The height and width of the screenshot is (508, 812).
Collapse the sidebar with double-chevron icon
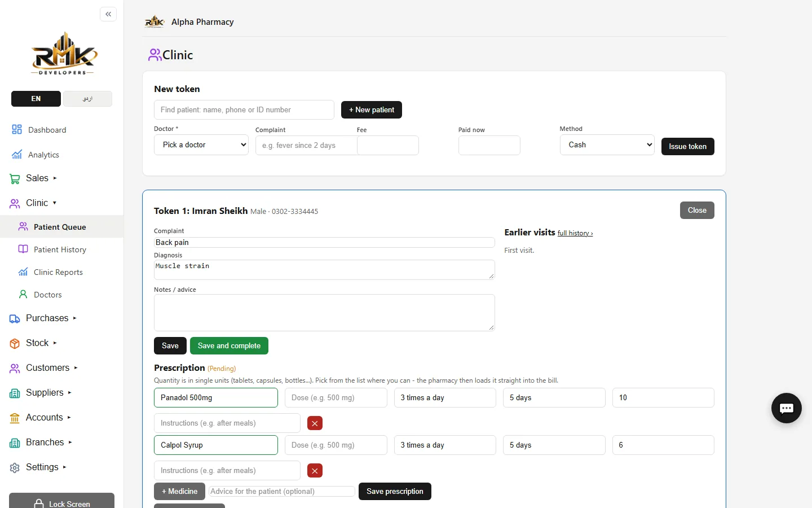[x=108, y=14]
